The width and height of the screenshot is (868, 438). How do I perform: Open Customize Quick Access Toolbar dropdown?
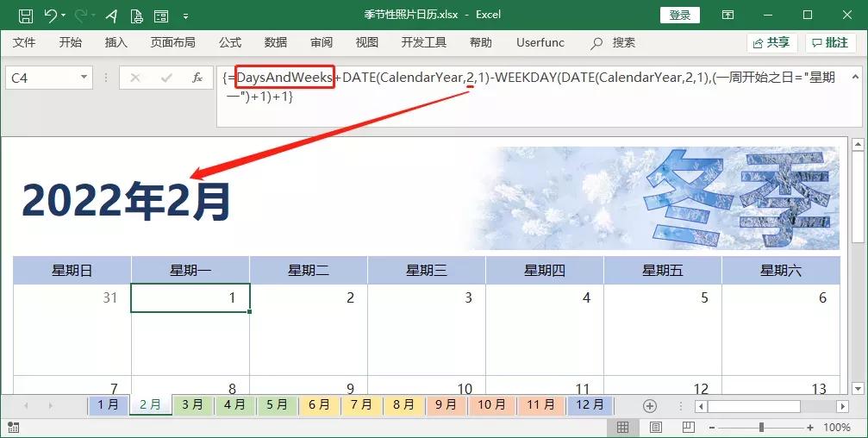tap(186, 16)
